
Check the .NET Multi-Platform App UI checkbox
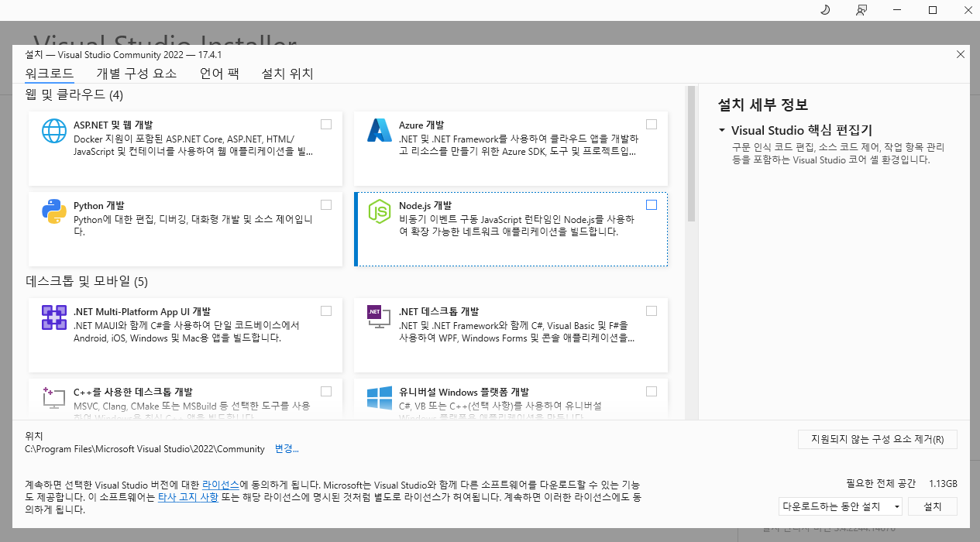[x=326, y=310]
